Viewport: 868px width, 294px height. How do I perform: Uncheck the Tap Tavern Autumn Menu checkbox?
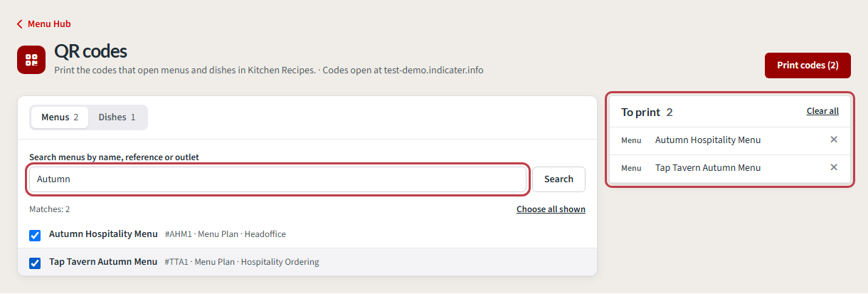pos(35,263)
